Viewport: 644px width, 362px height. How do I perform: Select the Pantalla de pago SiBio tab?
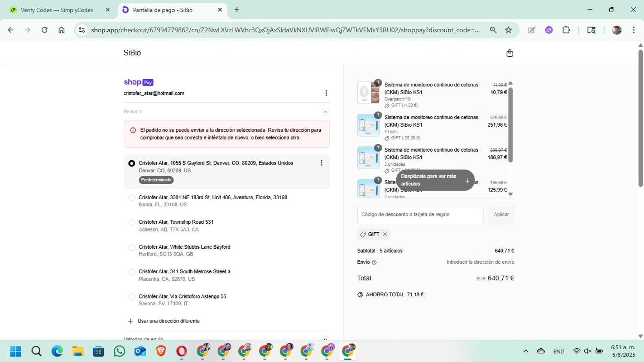pos(172,10)
